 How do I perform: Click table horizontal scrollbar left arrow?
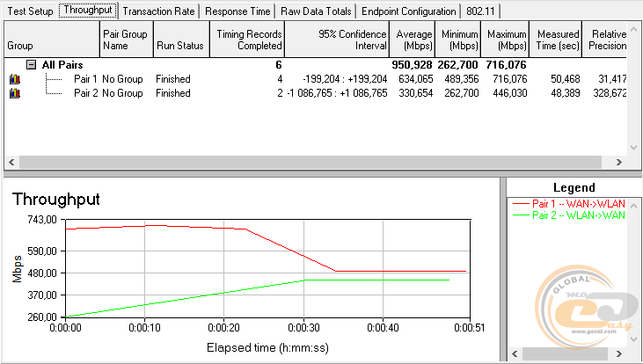[11, 163]
